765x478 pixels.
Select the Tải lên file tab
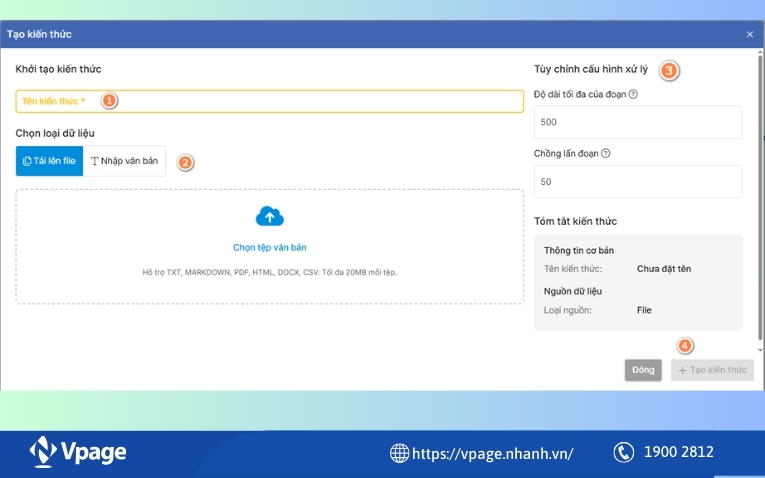[x=49, y=161]
